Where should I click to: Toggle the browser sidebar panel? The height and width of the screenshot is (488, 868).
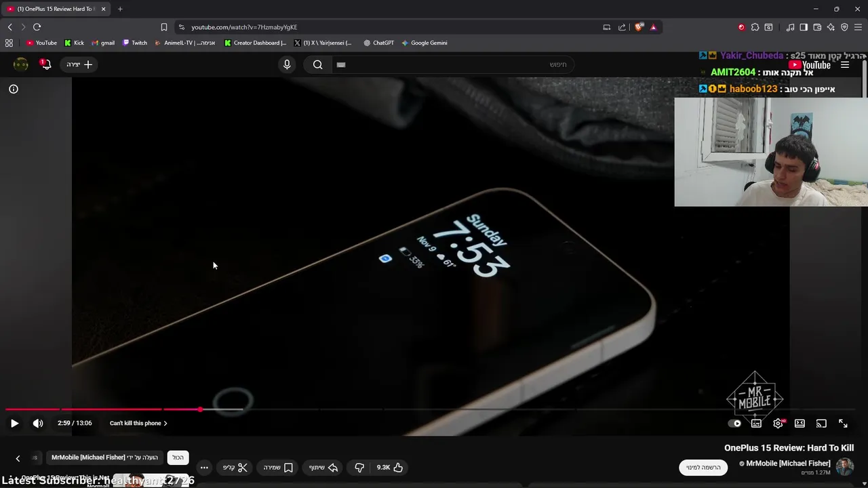(804, 27)
